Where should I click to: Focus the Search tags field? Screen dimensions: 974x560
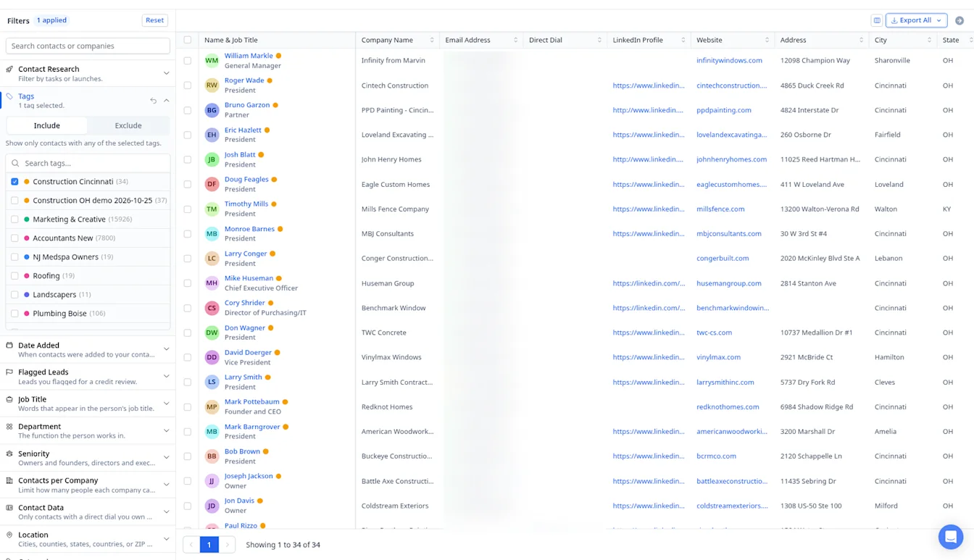[88, 163]
